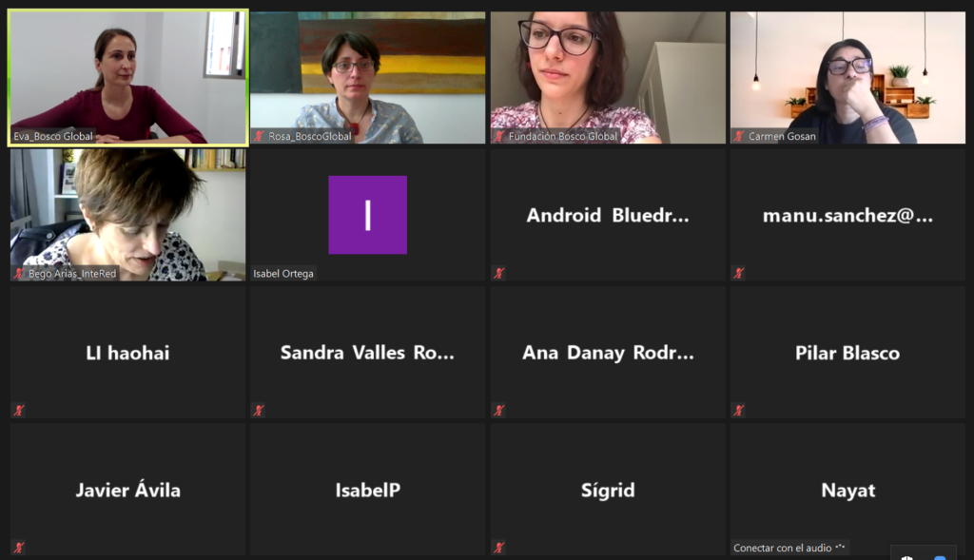The height and width of the screenshot is (560, 974).
Task: Click muted mic icon on Bego Arias_InteRed tile
Action: 19,273
